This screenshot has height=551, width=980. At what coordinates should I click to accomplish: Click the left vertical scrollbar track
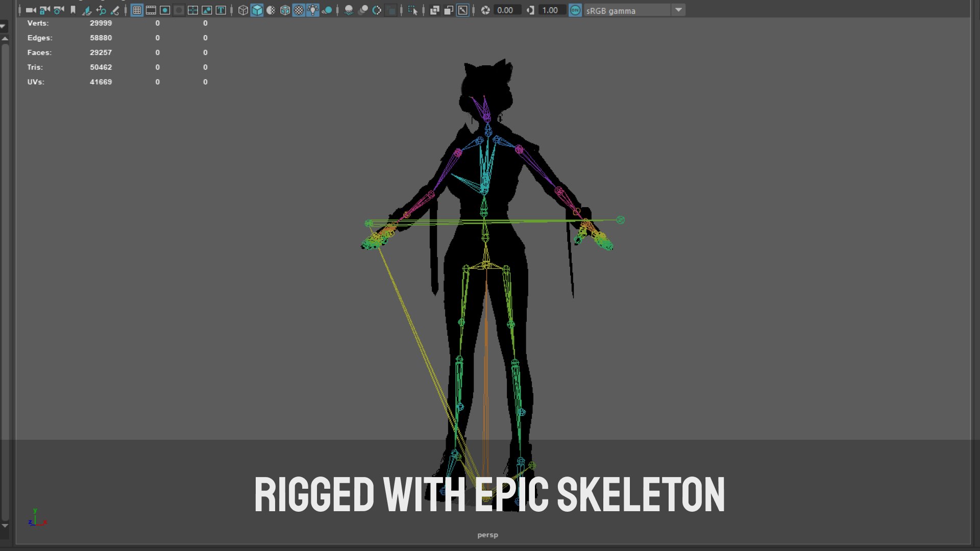pos(5,282)
